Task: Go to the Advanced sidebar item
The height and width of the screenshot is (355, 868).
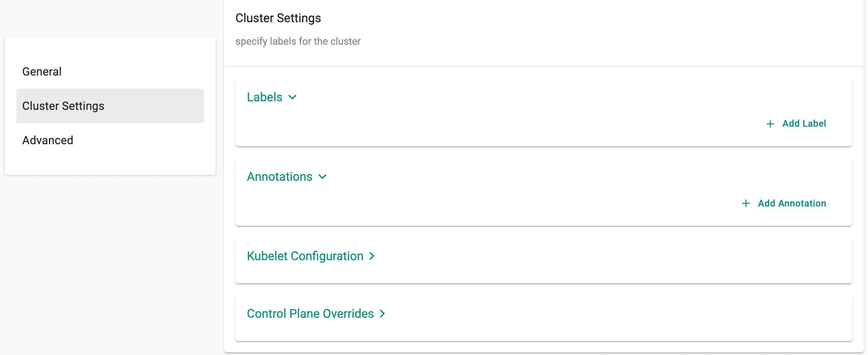Action: pyautogui.click(x=48, y=140)
